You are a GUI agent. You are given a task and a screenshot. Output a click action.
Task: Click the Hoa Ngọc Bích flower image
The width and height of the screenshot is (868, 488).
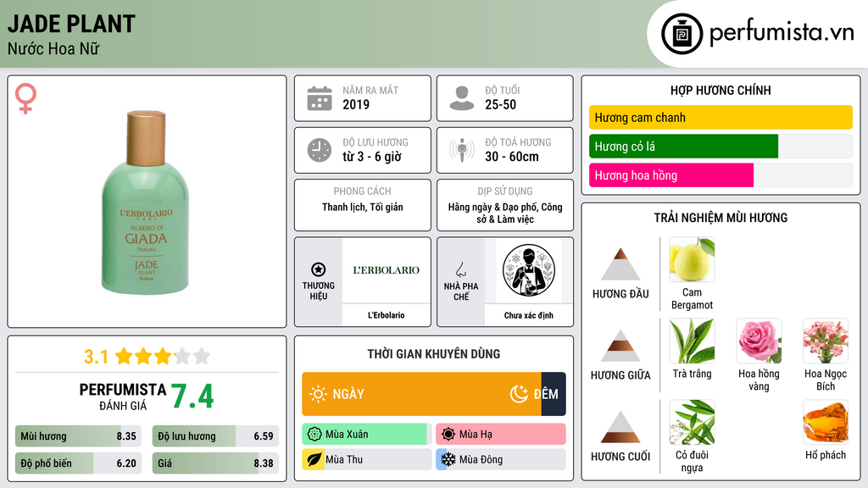pyautogui.click(x=826, y=341)
